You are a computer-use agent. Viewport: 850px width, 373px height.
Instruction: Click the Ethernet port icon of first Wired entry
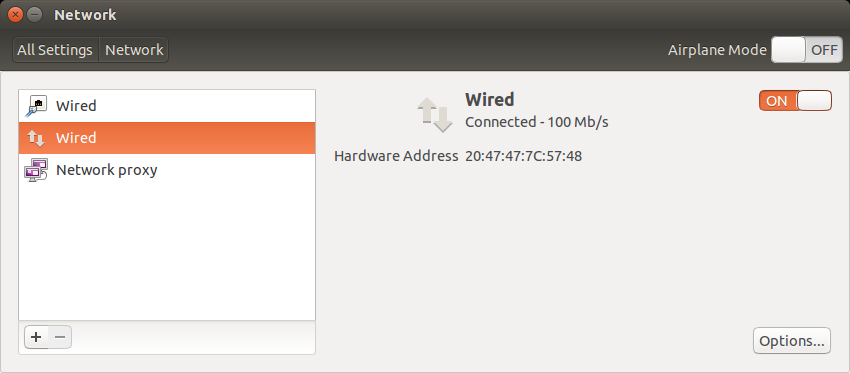tap(36, 106)
